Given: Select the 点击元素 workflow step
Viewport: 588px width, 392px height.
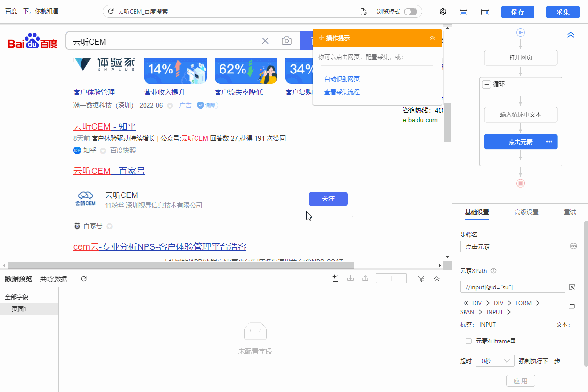Looking at the screenshot, I should coord(520,142).
